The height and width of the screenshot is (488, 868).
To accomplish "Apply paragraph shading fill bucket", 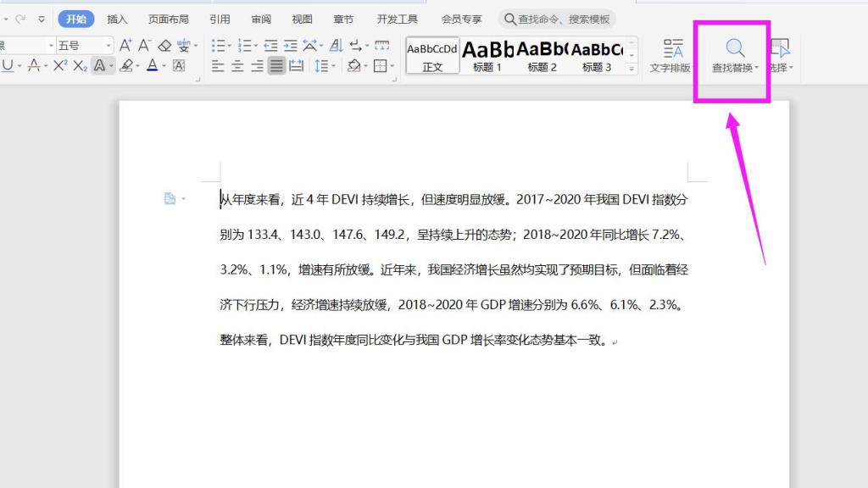I will point(353,66).
